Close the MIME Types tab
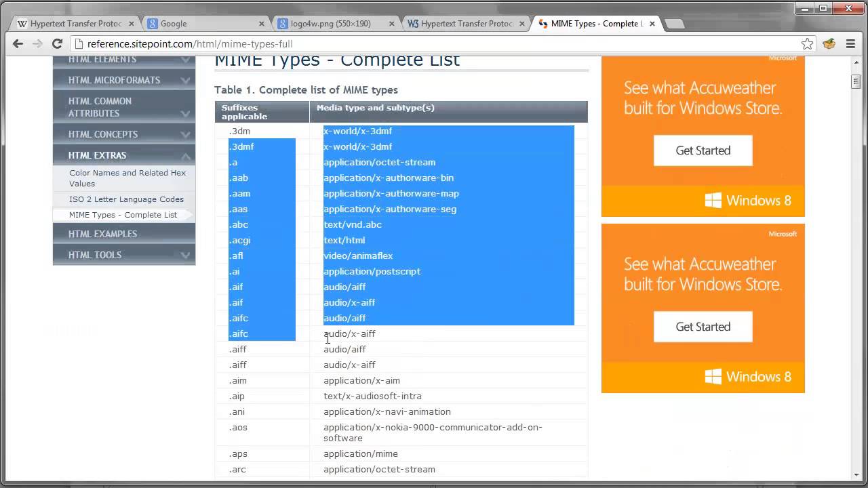Viewport: 868px width, 488px height. [x=652, y=23]
